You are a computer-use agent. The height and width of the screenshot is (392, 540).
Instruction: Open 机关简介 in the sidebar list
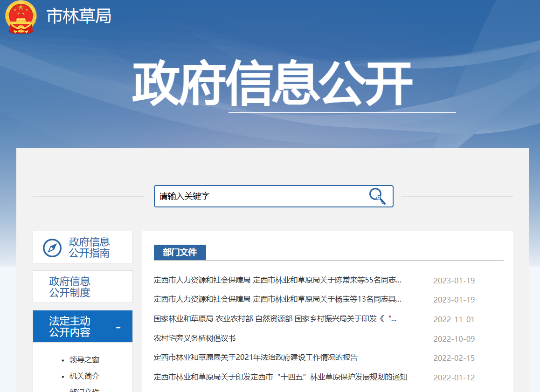coord(84,376)
